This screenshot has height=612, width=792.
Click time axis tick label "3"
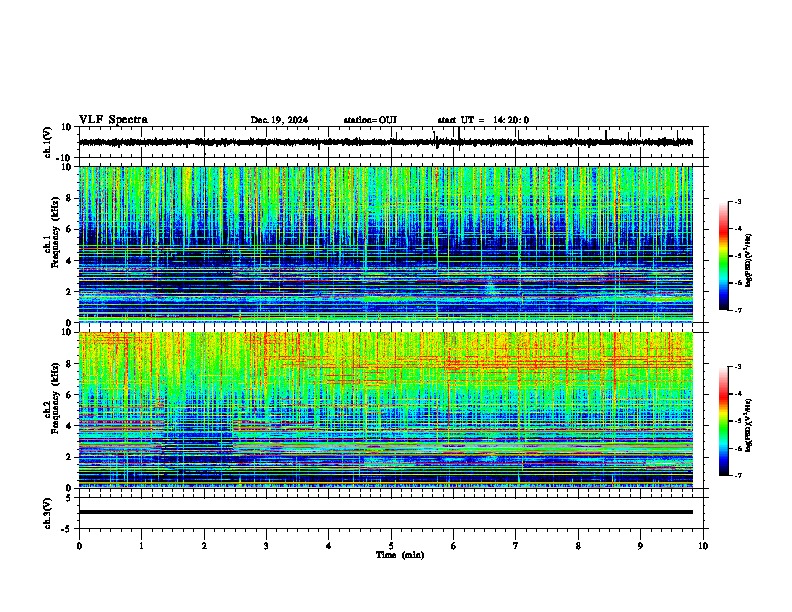click(266, 546)
